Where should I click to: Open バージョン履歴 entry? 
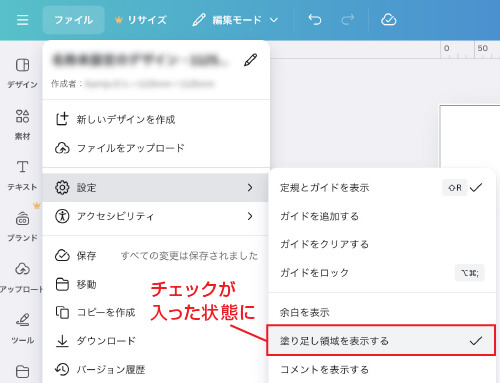pyautogui.click(x=156, y=369)
